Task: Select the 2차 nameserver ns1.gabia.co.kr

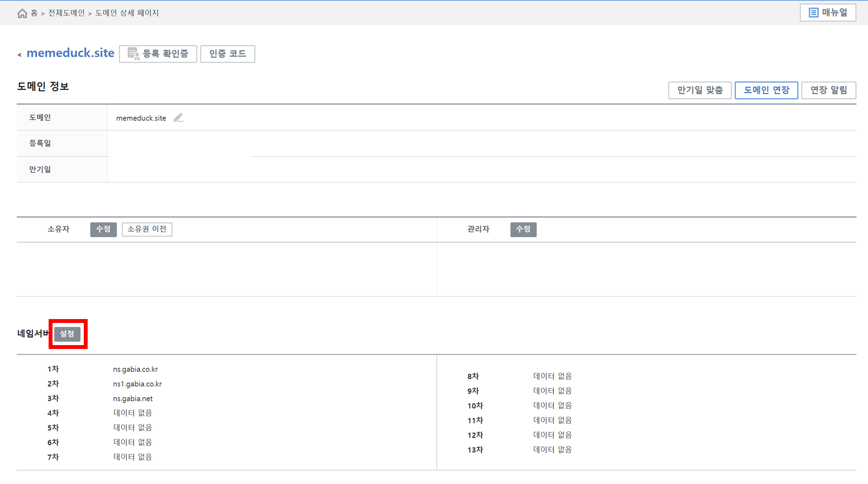Action: coord(137,384)
